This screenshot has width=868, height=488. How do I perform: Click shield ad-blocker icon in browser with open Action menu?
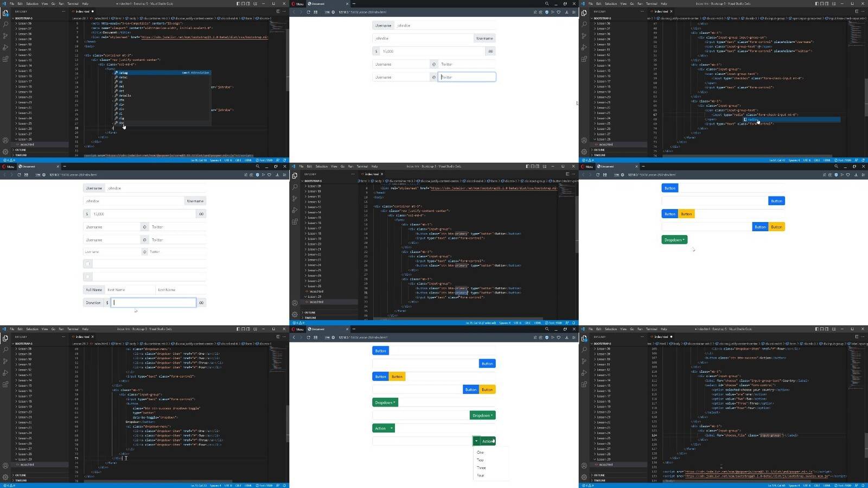tap(547, 337)
